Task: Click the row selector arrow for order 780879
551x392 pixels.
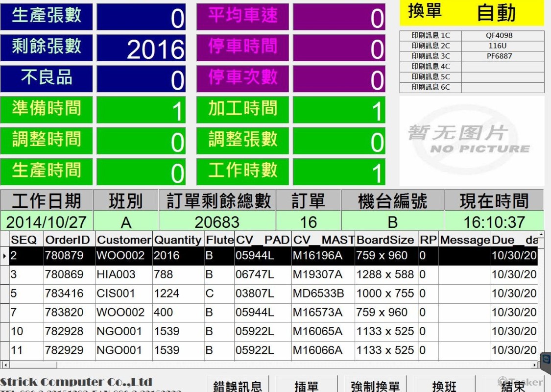Action: pyautogui.click(x=5, y=256)
